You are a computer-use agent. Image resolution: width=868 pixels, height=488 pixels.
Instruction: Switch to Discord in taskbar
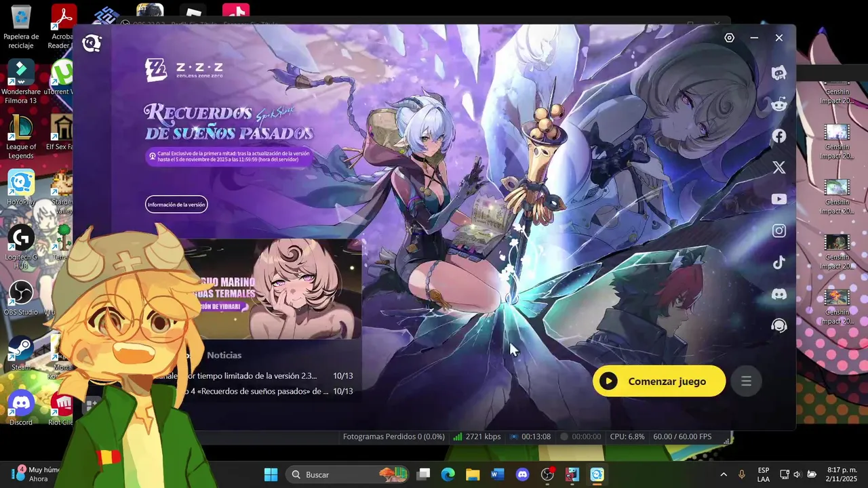[522, 474]
